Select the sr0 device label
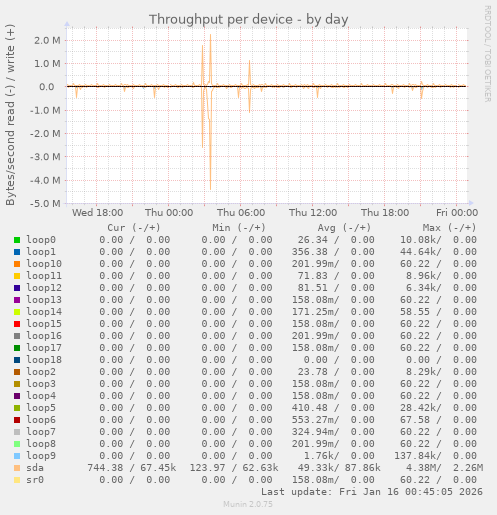Image resolution: width=497 pixels, height=515 pixels. click(x=35, y=480)
